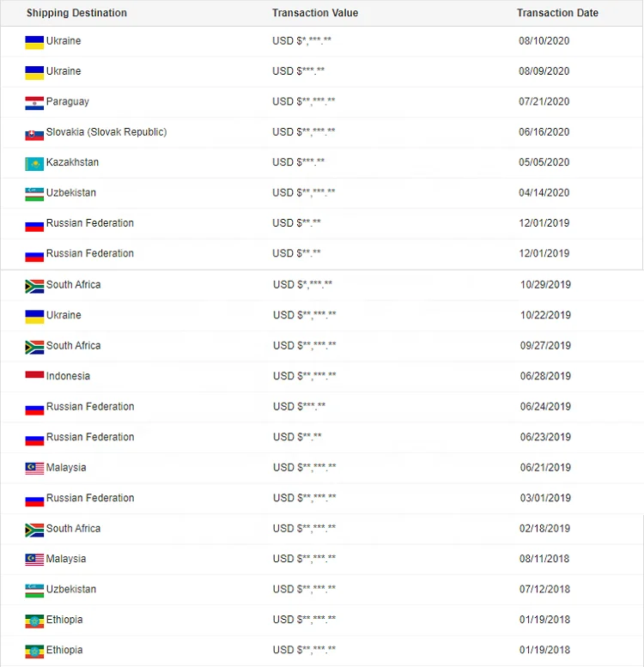Click the Slovakia flag icon
Image resolution: width=644 pixels, height=667 pixels.
pyautogui.click(x=34, y=133)
